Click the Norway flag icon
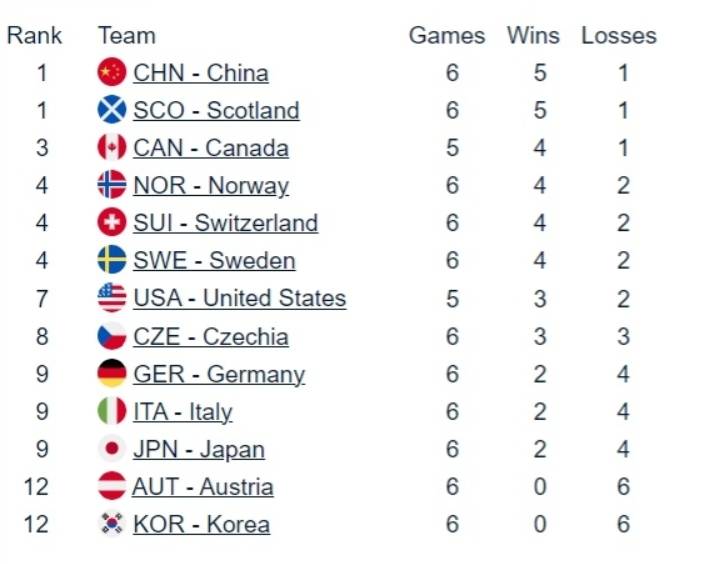This screenshot has height=564, width=702. pyautogui.click(x=112, y=185)
